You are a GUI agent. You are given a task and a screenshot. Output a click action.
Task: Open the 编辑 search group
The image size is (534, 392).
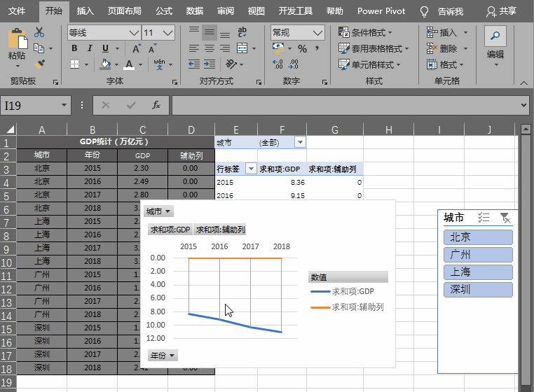click(495, 46)
